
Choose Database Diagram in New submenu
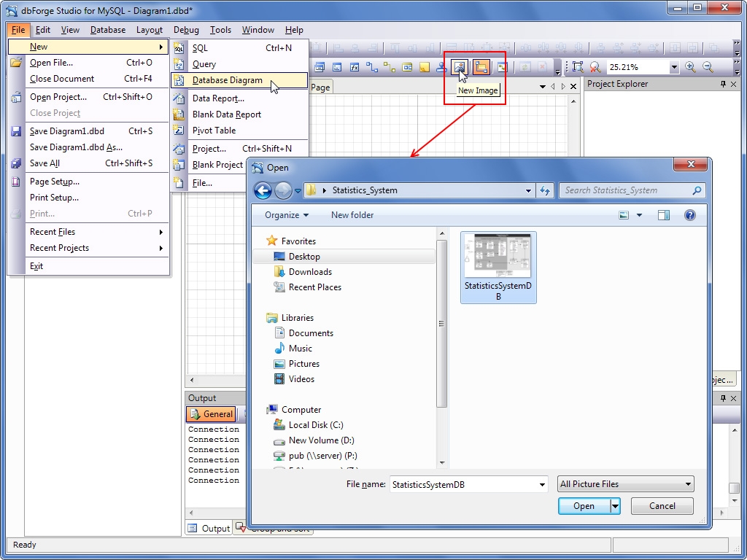point(239,80)
